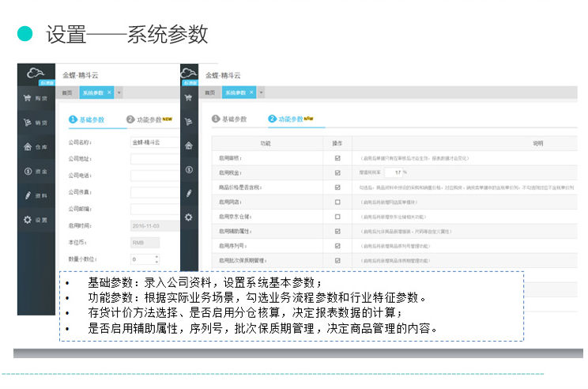The image size is (588, 389).
Task: Enable the 启用网店 checkbox
Action: click(337, 202)
